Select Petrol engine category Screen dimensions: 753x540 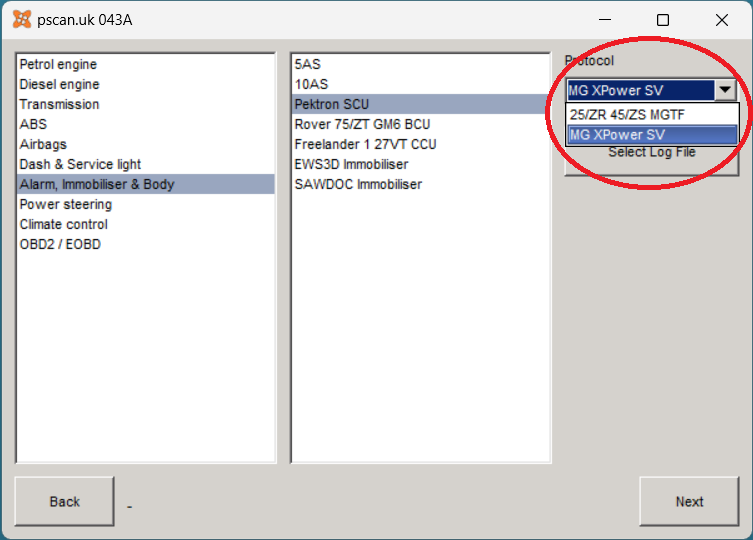click(146, 64)
